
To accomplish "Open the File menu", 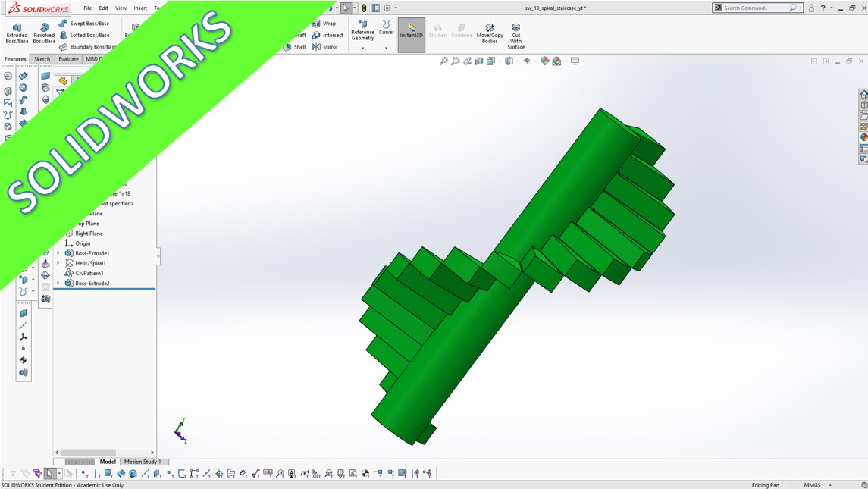I will [87, 8].
